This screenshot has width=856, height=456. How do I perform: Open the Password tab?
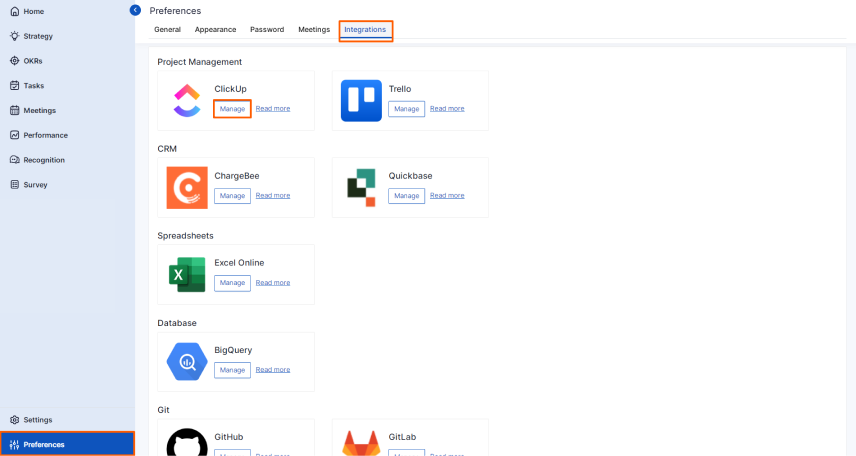coord(267,29)
